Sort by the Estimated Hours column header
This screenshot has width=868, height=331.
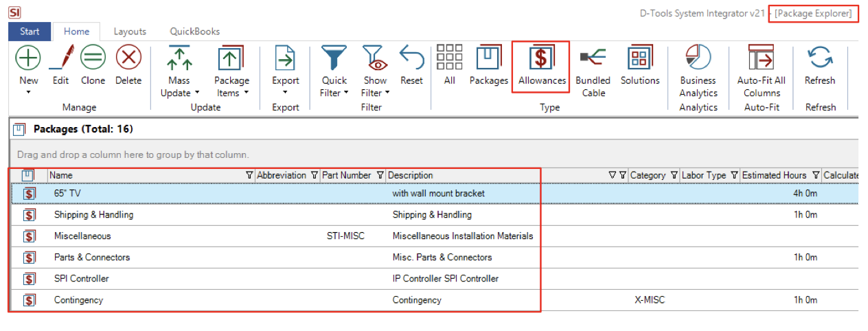tap(775, 176)
